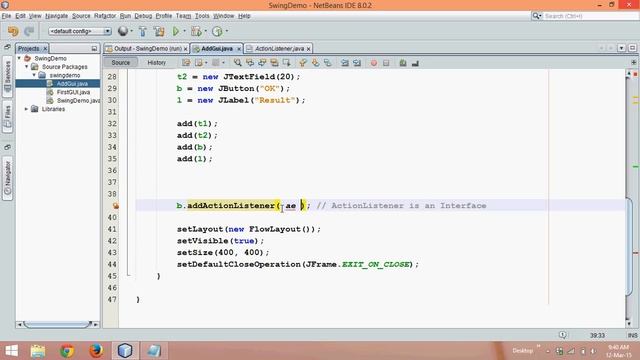Click the Debug Project icon
Image resolution: width=640 pixels, height=360 pixels.
(x=196, y=31)
